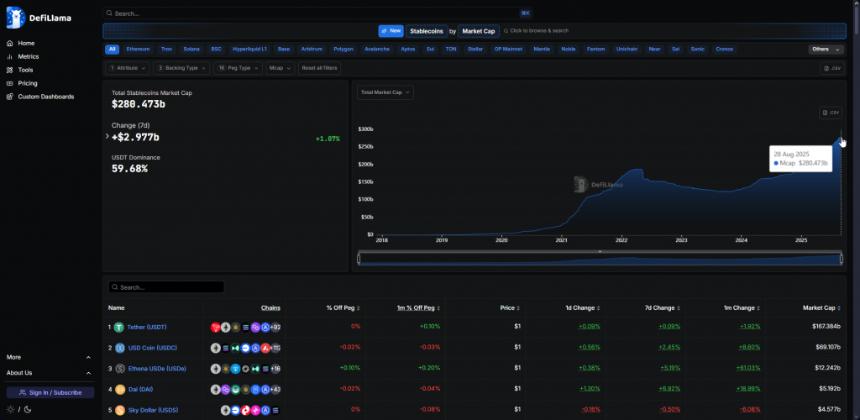This screenshot has width=860, height=420.
Task: Click the stablecoin table search field
Action: [166, 287]
